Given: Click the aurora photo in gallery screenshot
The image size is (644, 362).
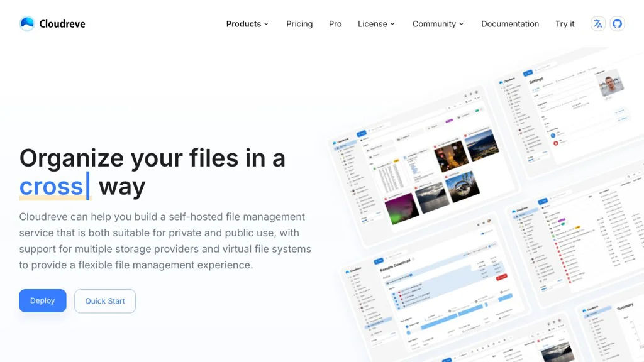Looking at the screenshot, I should pos(401,209).
